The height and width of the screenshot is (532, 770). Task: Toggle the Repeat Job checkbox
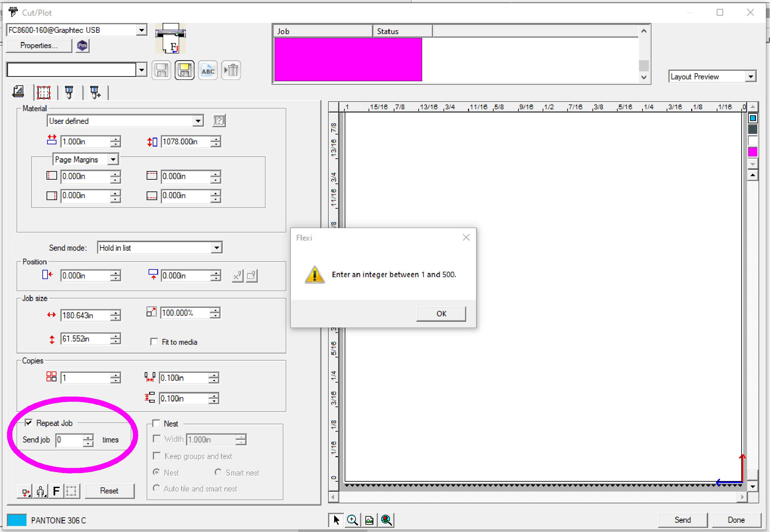point(29,423)
